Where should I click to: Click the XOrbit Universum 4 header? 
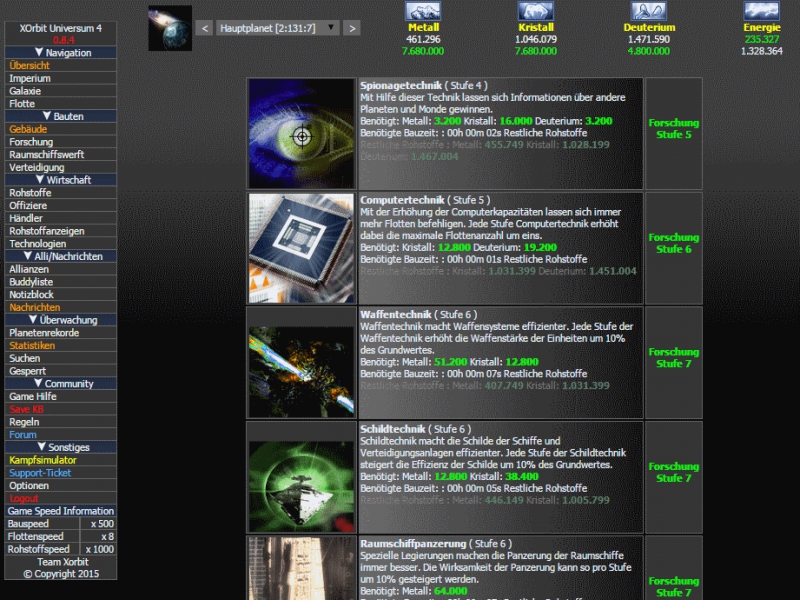(61, 29)
